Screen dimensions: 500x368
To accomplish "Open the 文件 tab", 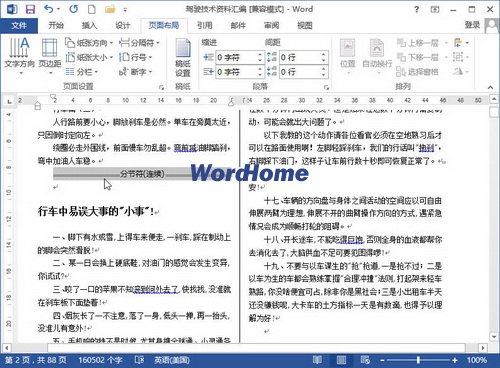I will (x=19, y=25).
